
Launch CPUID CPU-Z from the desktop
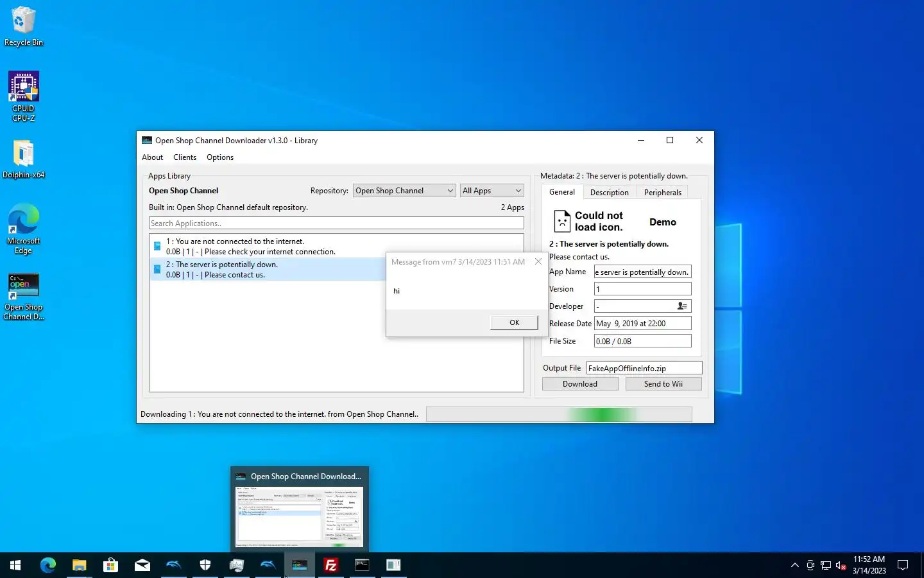(x=23, y=96)
